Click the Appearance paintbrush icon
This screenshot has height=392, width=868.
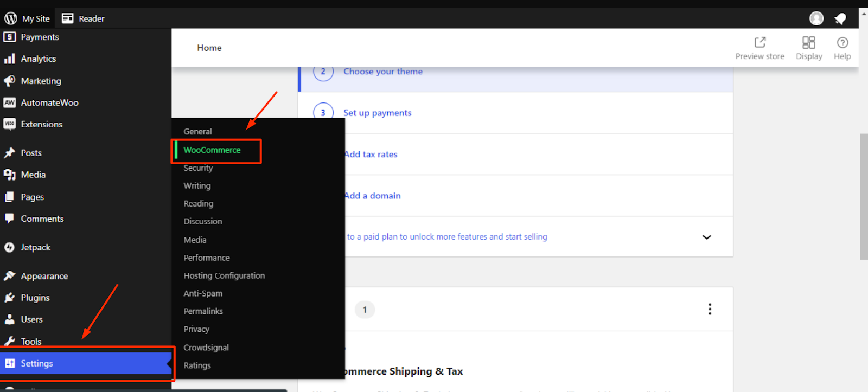coord(10,276)
